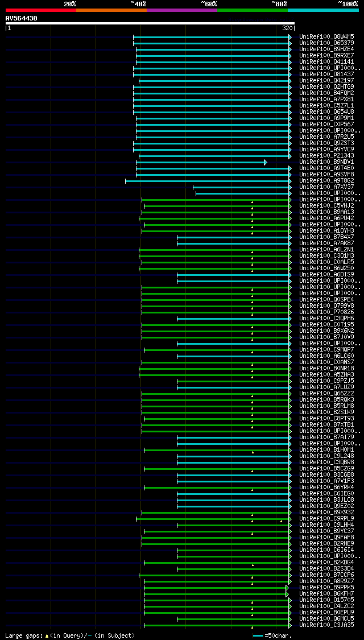Click the UniRef100_C9MQP7 label
The height and width of the screenshot is (640, 364).
click(326, 350)
